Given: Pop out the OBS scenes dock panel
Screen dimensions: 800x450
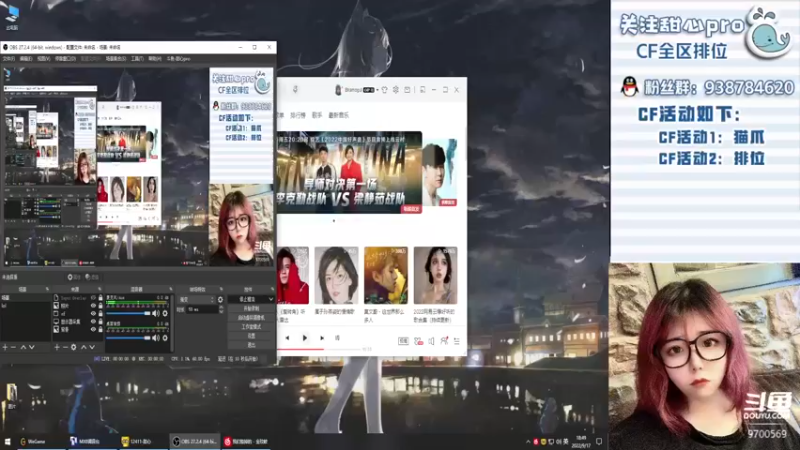Looking at the screenshot, I should (47, 289).
